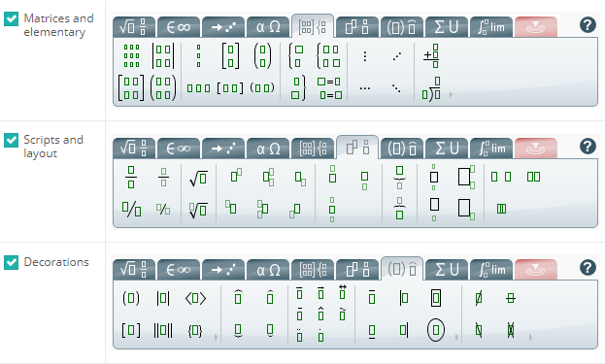Insert tilde accent above element
Viewport: 605px width, 364px height.
(x=342, y=314)
